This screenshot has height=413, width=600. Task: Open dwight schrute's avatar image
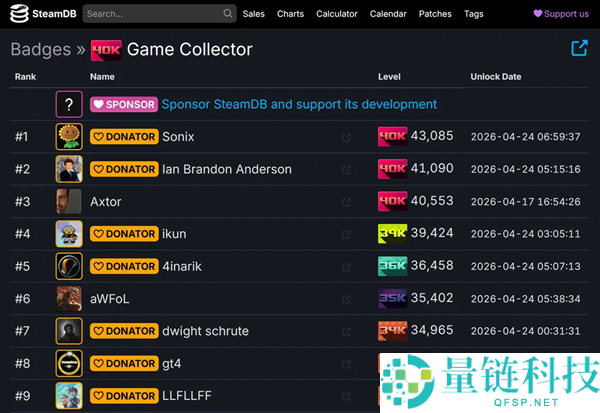[x=69, y=331]
